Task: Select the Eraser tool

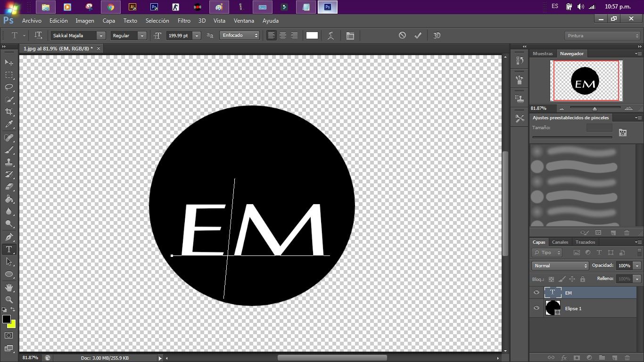Action: point(9,187)
